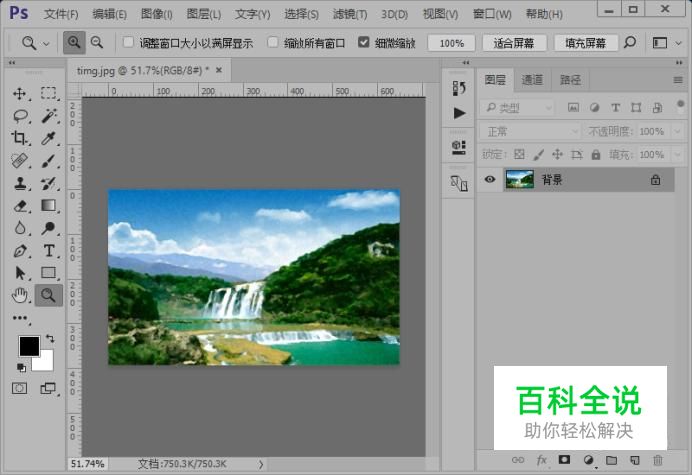
Task: Select the Lasso tool
Action: 20,116
